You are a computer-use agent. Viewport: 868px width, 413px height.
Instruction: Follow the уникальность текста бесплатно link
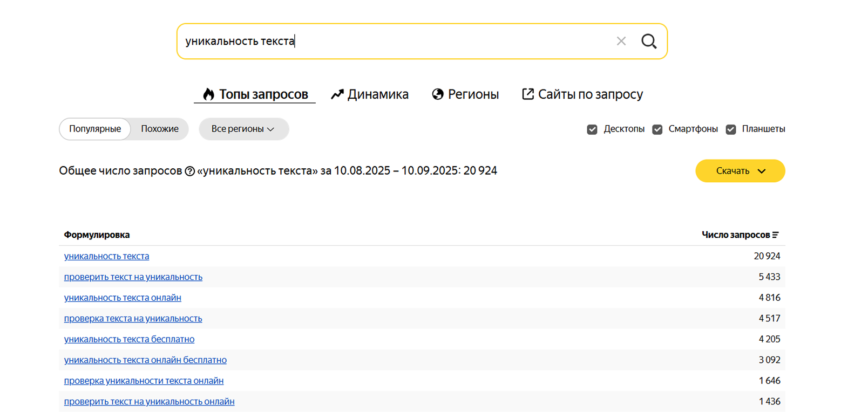[x=129, y=339]
